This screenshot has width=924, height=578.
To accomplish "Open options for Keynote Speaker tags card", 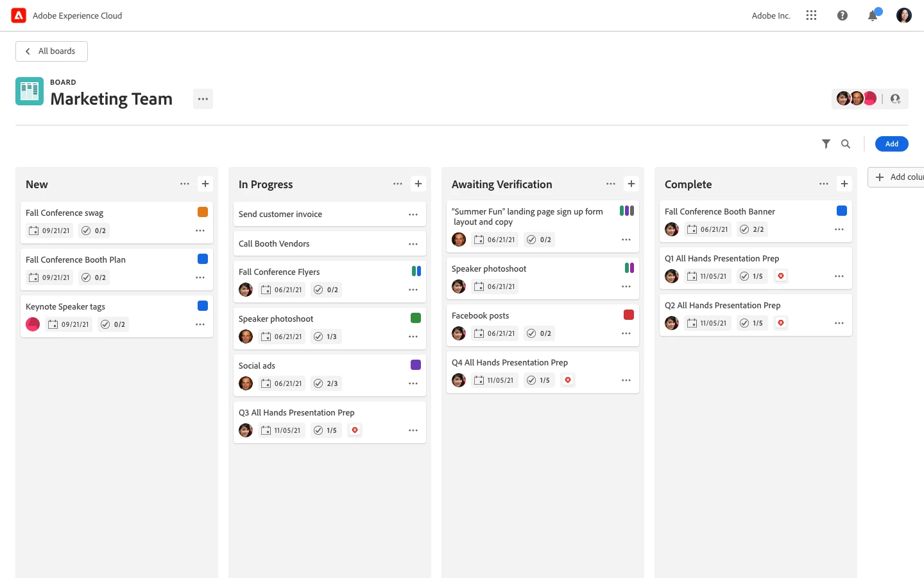I will [200, 324].
